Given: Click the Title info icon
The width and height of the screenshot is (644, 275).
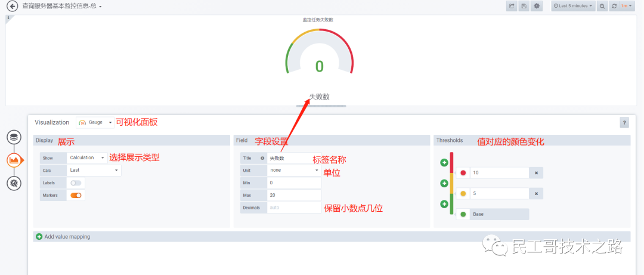Looking at the screenshot, I should click(262, 158).
